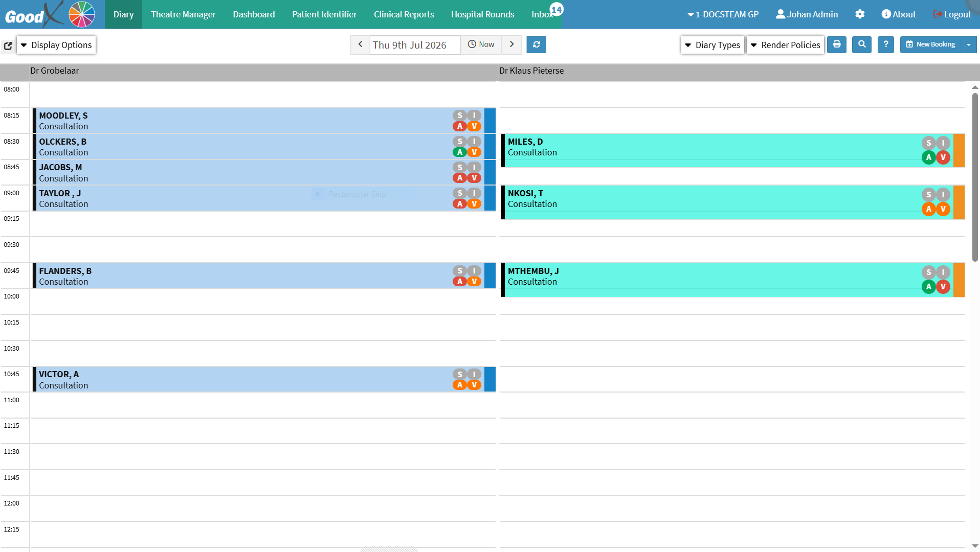Open New Booking split-button arrow

tap(969, 44)
